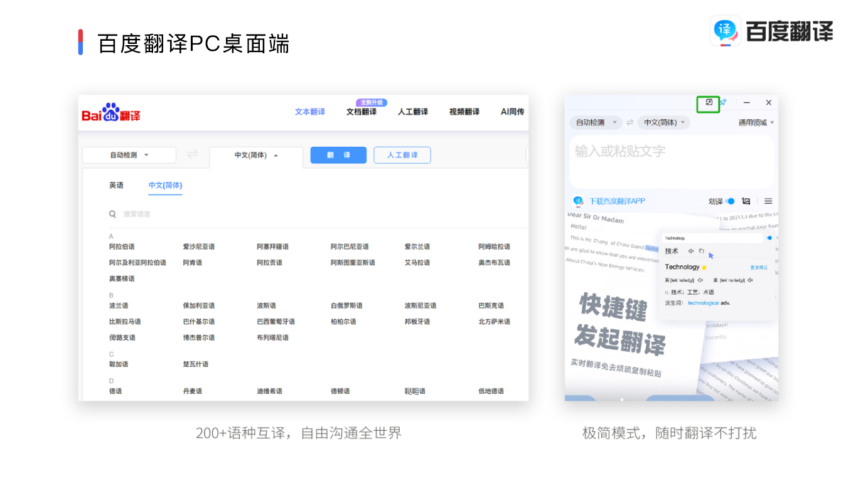Open the web 自动检测 source language dropdown
868x486 pixels.
point(129,155)
